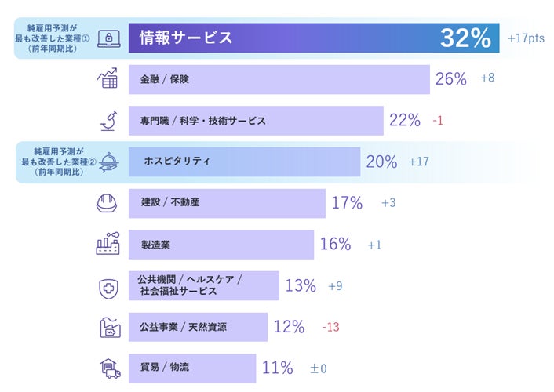This screenshot has width=554, height=392.
Task: Click the 建設 / 不動産 bar
Action: pyautogui.click(x=227, y=203)
